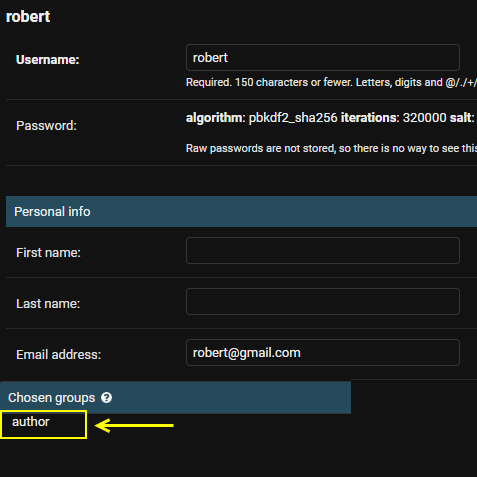The width and height of the screenshot is (477, 477).
Task: Click the First name label
Action: pos(48,253)
